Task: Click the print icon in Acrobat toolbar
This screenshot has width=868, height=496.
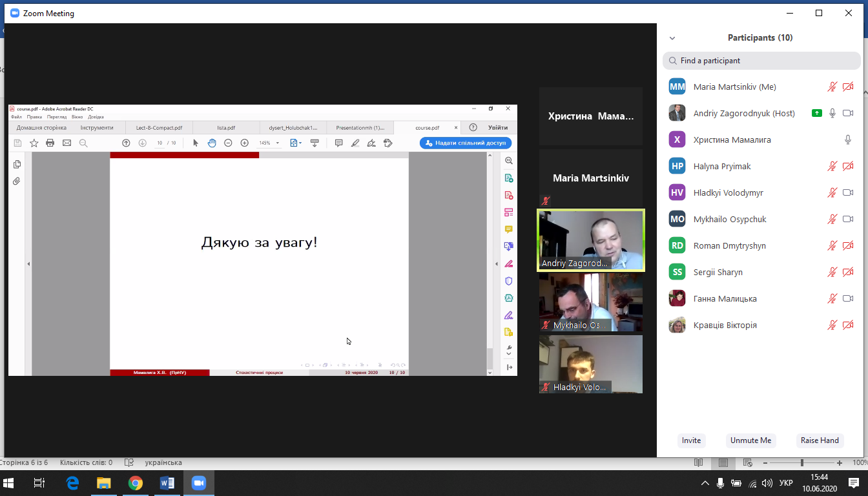Action: (x=50, y=143)
